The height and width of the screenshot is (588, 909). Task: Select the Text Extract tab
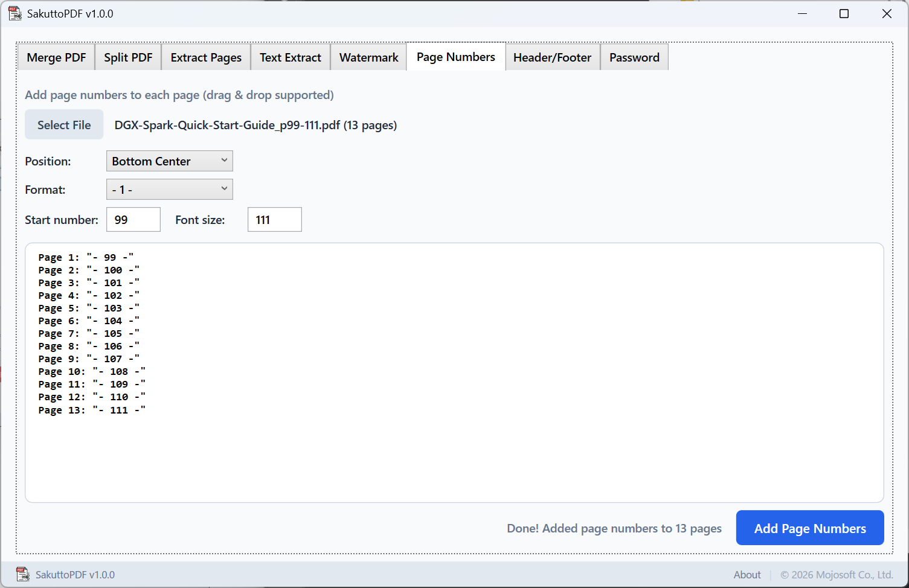coord(291,57)
